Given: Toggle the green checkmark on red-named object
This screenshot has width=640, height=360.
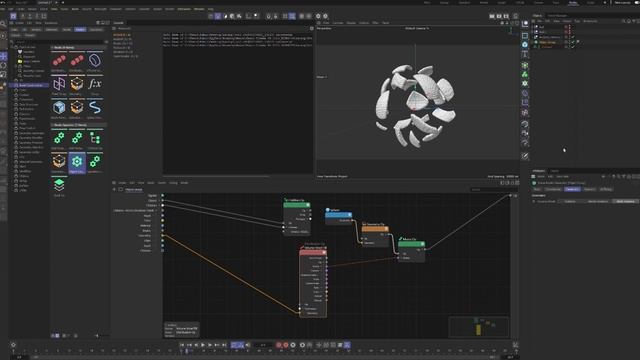Looking at the screenshot, I should [x=573, y=47].
